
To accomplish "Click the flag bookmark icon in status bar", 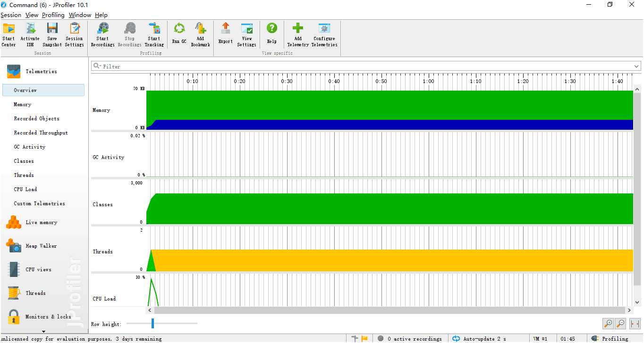I will [364, 338].
